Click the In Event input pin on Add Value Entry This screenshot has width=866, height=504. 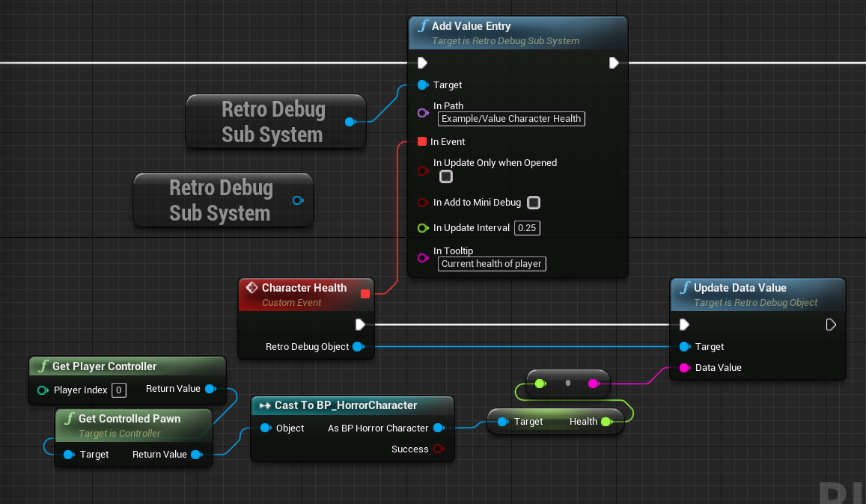423,141
